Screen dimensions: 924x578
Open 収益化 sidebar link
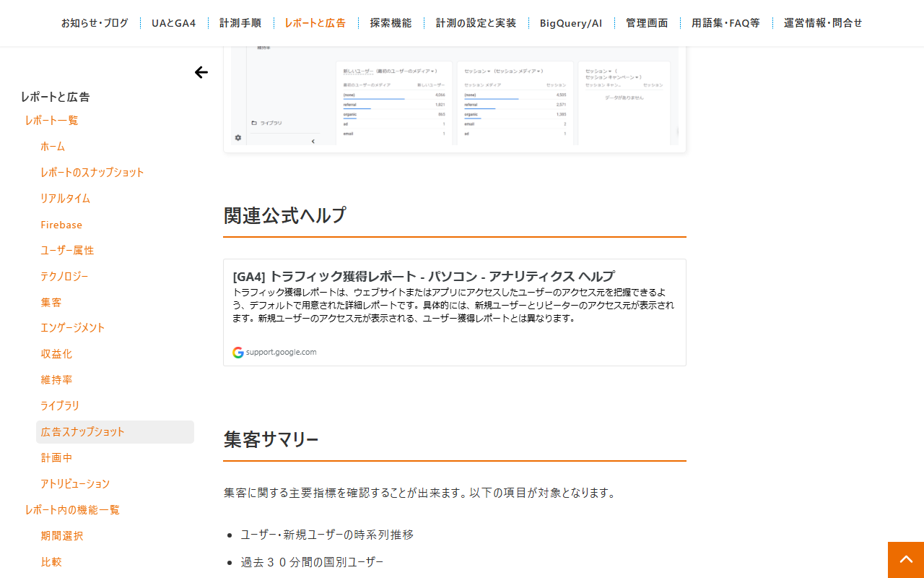pos(56,354)
